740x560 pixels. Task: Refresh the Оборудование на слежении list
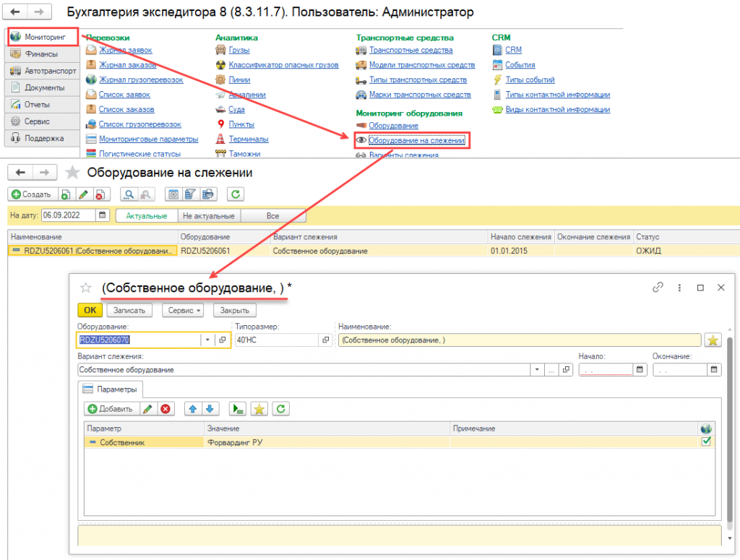coord(236,194)
